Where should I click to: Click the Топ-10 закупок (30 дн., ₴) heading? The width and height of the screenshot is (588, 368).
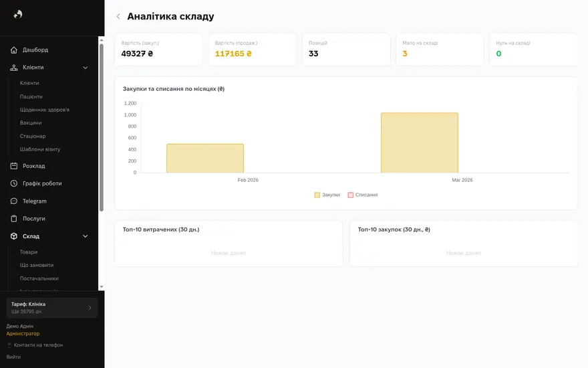point(394,229)
